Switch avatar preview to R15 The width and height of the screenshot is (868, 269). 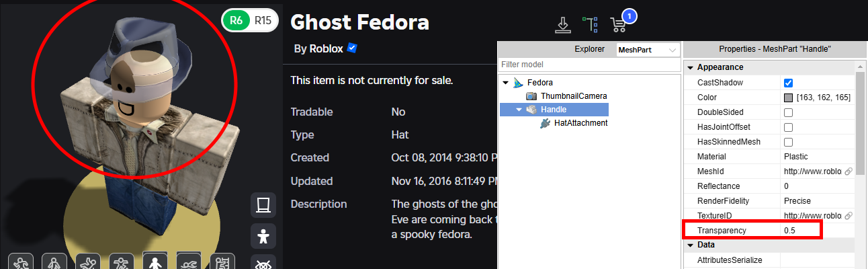[x=263, y=21]
